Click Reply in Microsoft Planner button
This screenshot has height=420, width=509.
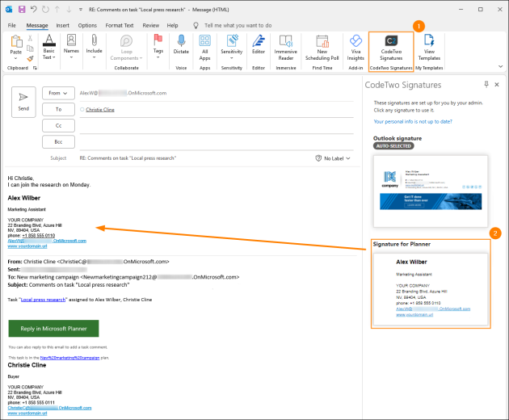point(53,329)
